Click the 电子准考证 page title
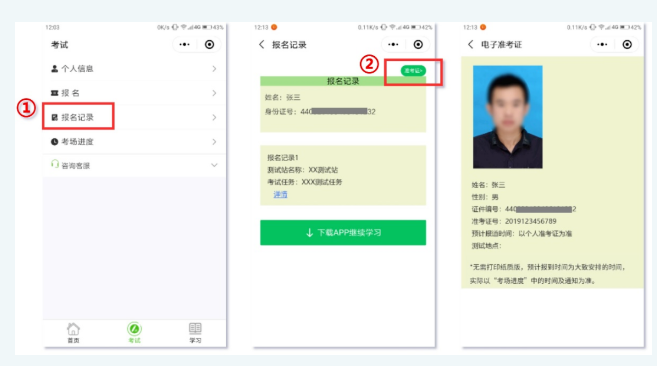The width and height of the screenshot is (657, 366). 501,44
